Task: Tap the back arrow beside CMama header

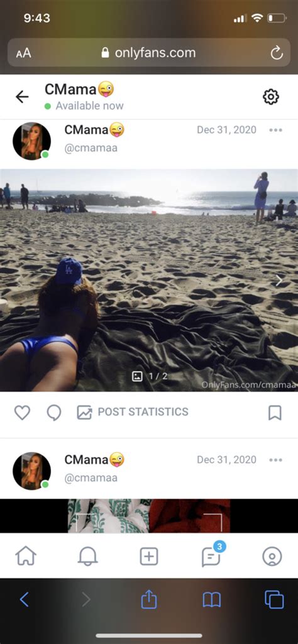Action: click(x=22, y=97)
